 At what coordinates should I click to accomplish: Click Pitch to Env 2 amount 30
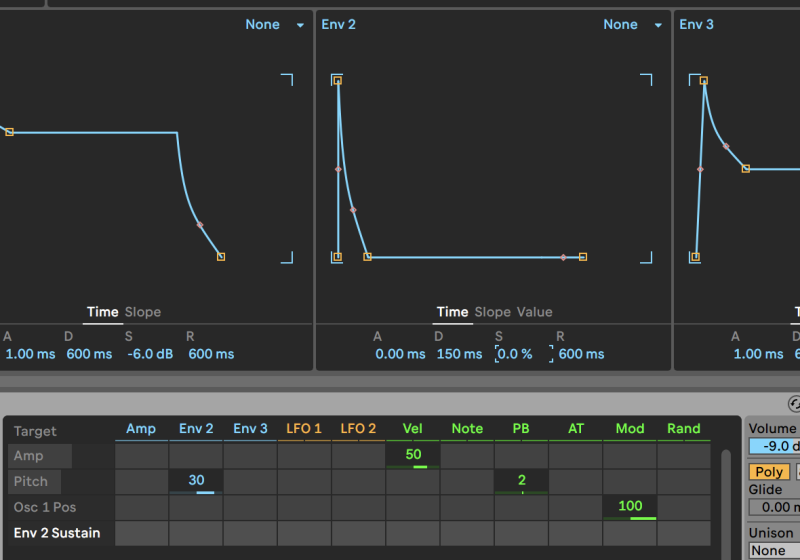click(x=196, y=481)
